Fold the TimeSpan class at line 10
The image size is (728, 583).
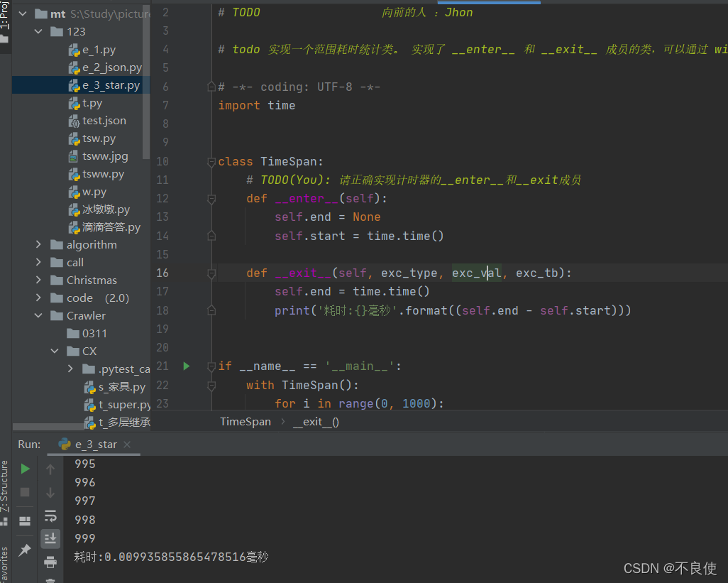211,162
